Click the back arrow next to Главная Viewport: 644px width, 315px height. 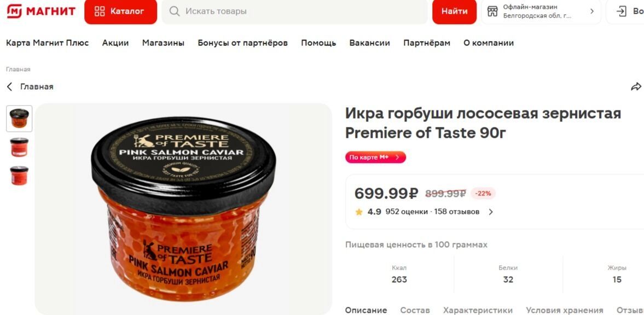[x=9, y=86]
